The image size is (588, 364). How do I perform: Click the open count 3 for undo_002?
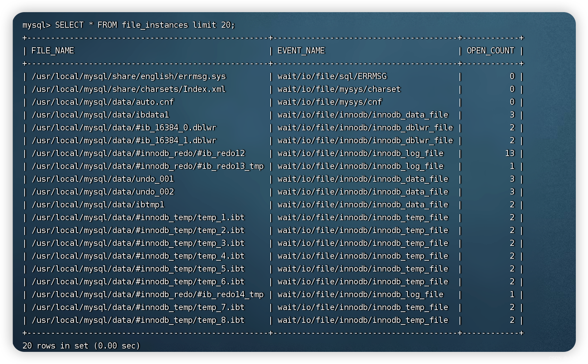(x=512, y=192)
